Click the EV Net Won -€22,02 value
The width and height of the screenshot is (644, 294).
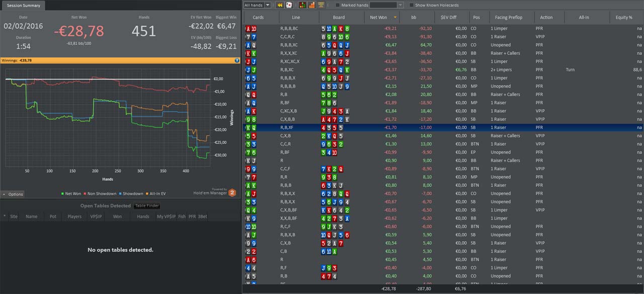click(201, 26)
